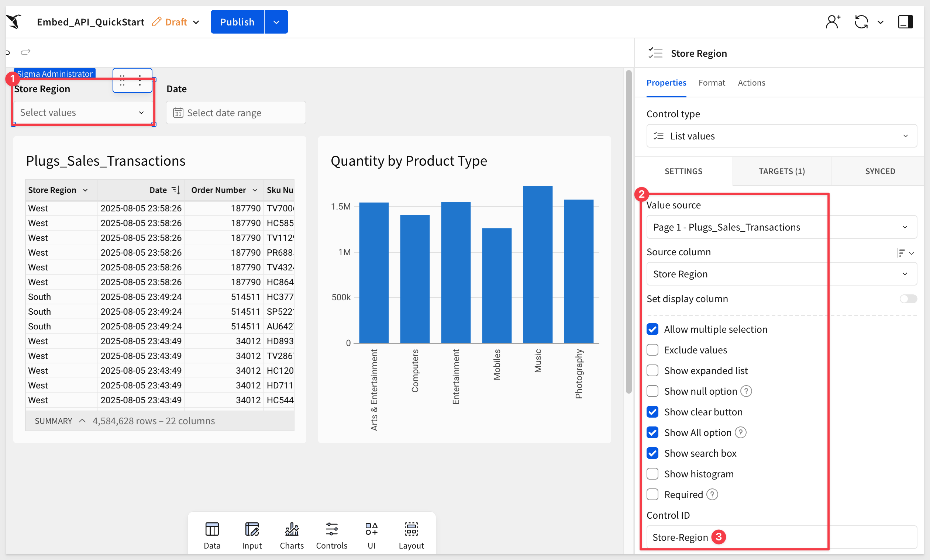Open the Control type dropdown
930x560 pixels.
click(781, 136)
